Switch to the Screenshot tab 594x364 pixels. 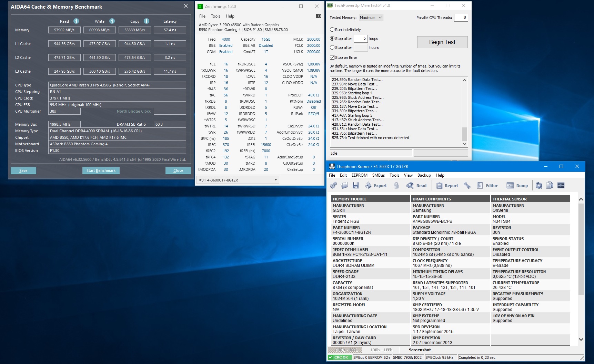coord(420,350)
